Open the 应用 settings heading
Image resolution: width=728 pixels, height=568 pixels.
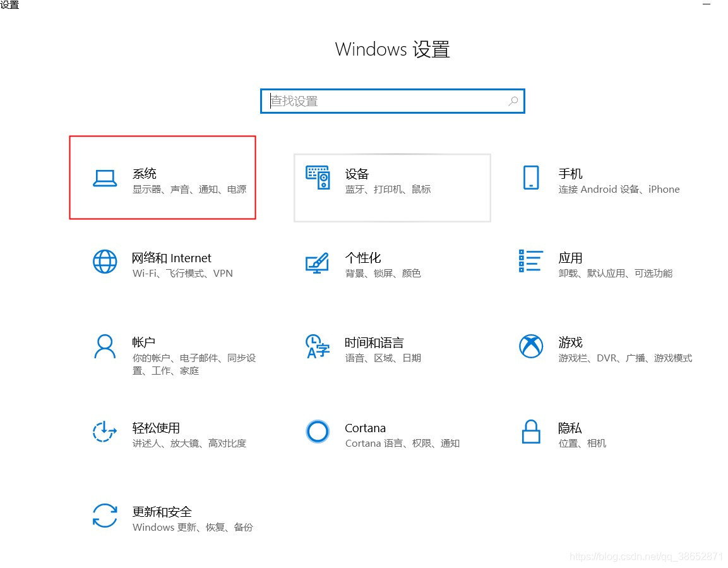coord(570,258)
